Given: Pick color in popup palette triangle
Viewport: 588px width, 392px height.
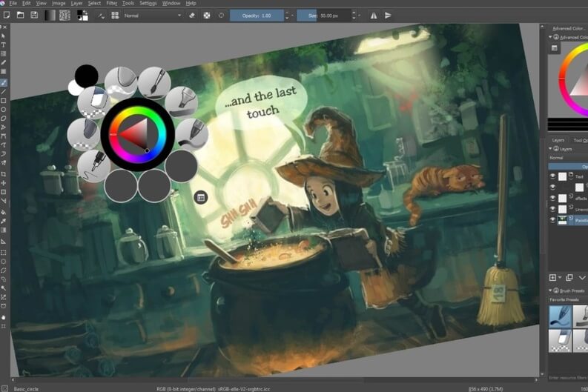Looking at the screenshot, I should [136, 135].
